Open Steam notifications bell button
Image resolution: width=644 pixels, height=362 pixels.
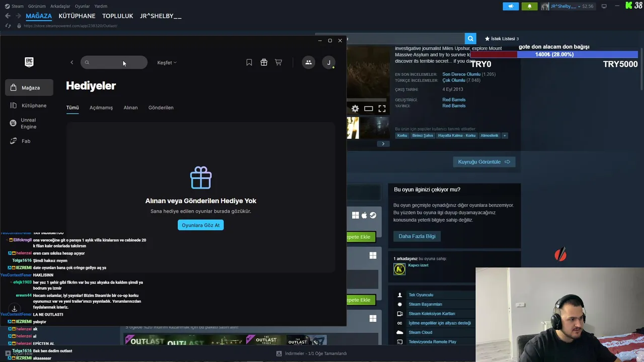(529, 6)
